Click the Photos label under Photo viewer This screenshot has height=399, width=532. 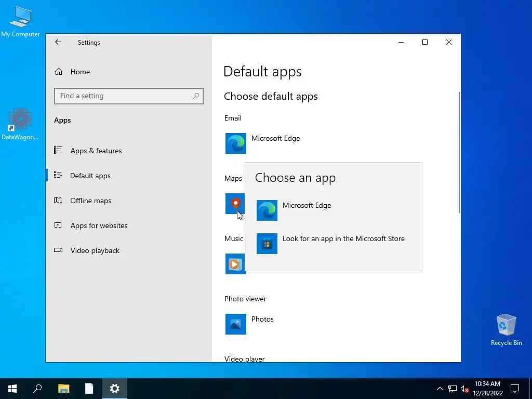tap(262, 320)
